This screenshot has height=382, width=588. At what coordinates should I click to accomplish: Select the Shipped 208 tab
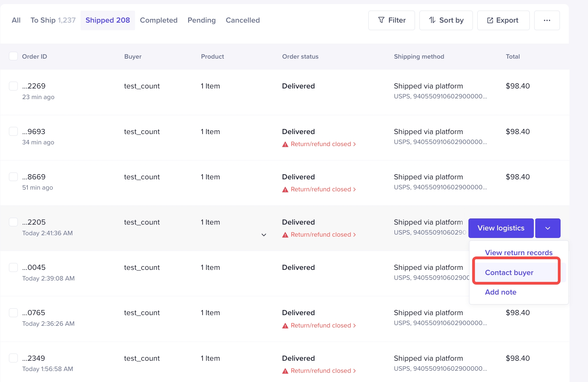pyautogui.click(x=108, y=20)
